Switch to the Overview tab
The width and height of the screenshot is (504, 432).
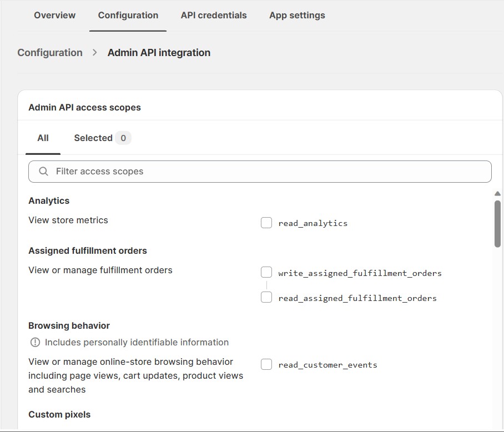(54, 15)
